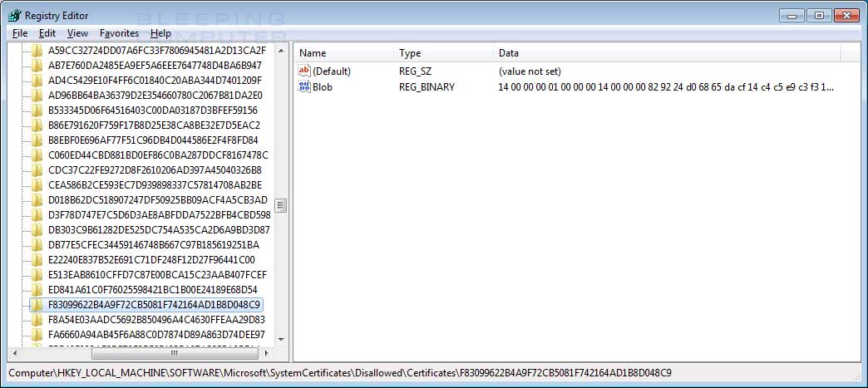Select key E22240E837B52E691C71DF248F12D27F96441C00
868x388 pixels.
(151, 259)
